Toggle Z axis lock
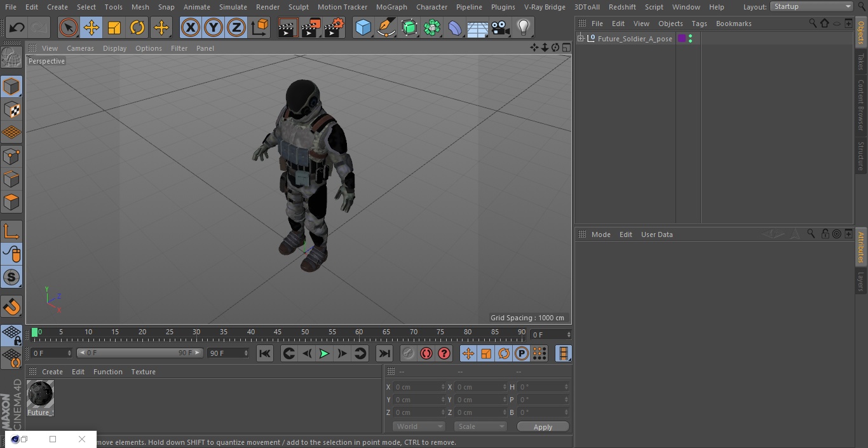The height and width of the screenshot is (448, 868). 236,27
